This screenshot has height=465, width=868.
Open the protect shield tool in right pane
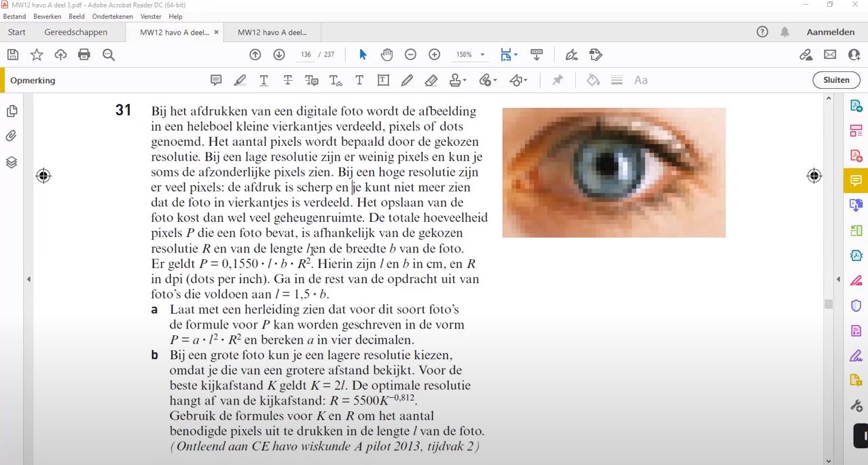point(856,306)
